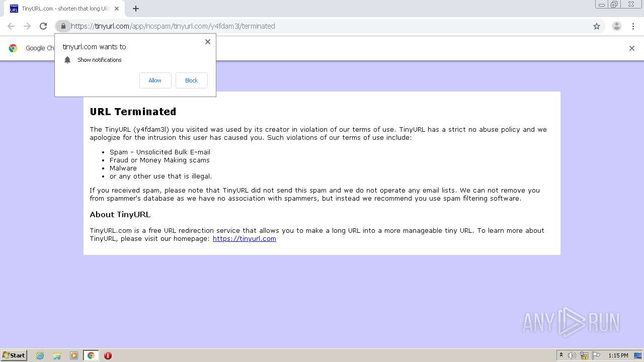Click the 'Fraud or Money Making scams' bullet

pyautogui.click(x=159, y=160)
